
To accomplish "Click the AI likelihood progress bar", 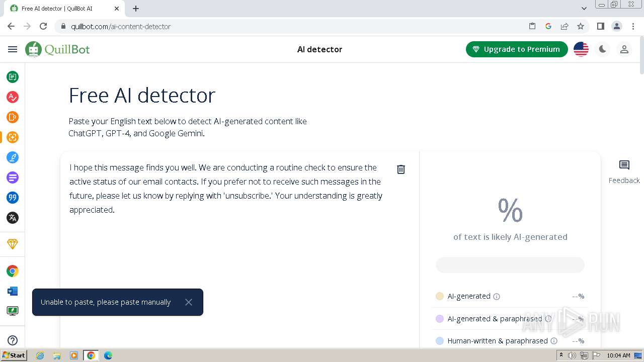I will 510,265.
